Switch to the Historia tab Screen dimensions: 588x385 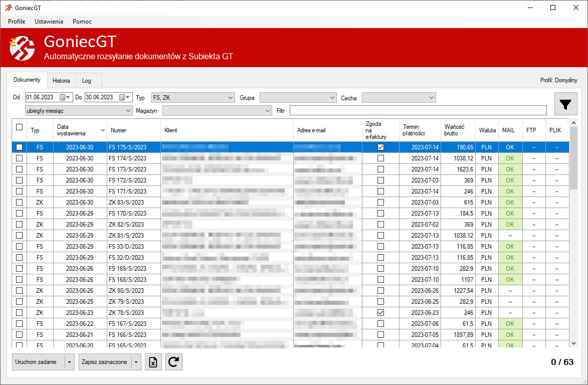pos(61,81)
